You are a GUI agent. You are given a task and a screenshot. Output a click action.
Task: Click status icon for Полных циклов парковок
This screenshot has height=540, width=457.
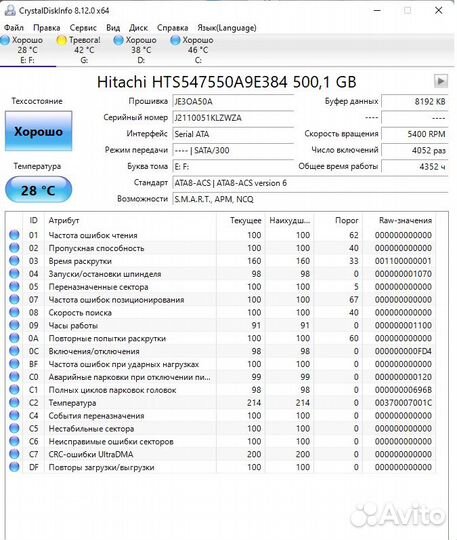coord(14,390)
